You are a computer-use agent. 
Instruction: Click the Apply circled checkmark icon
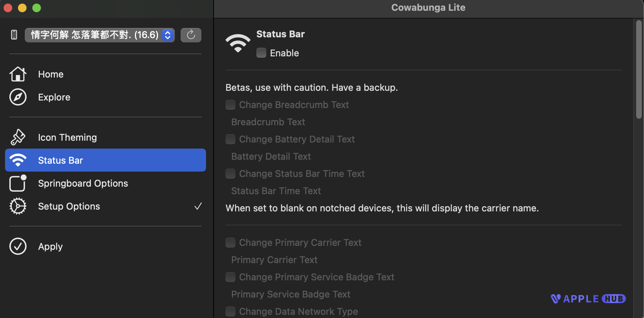[x=18, y=246]
